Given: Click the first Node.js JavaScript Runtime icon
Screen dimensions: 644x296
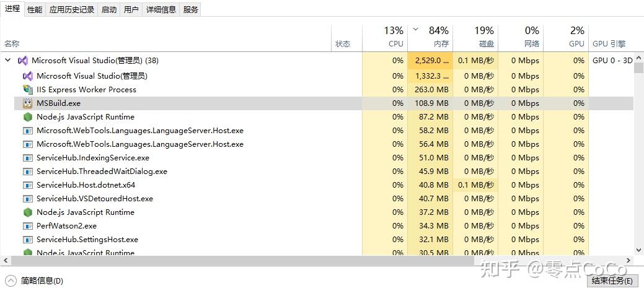Looking at the screenshot, I should tap(27, 117).
